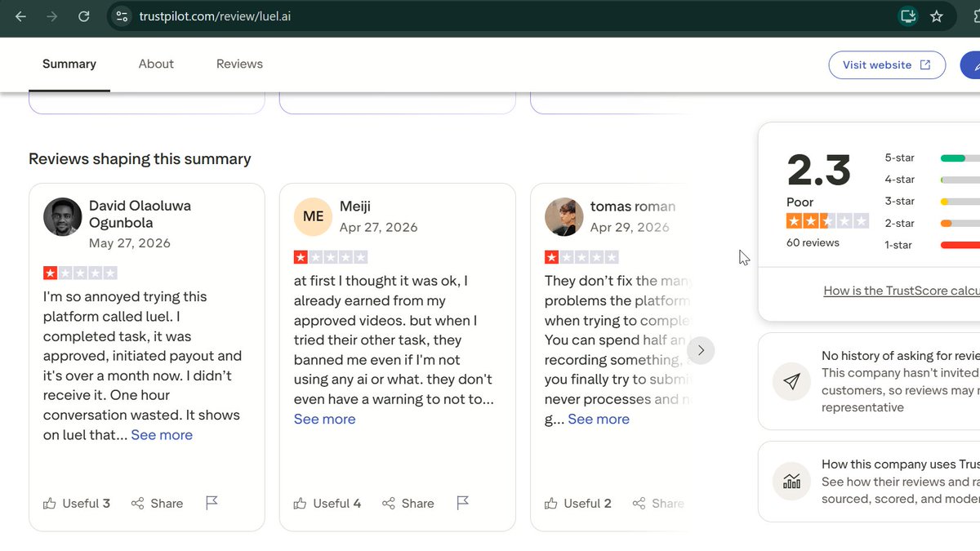Image resolution: width=980 pixels, height=551 pixels.
Task: Click the date Apr 27, 2026
Action: pyautogui.click(x=379, y=227)
